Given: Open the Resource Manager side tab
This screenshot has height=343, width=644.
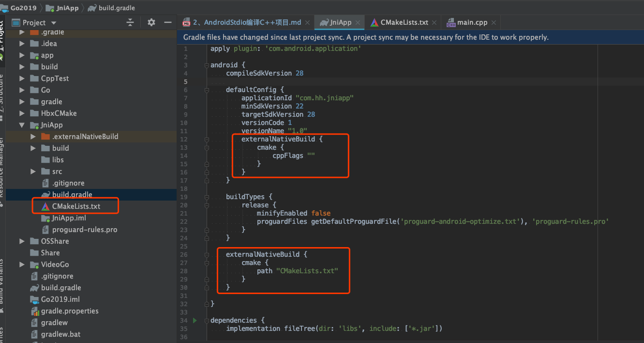Looking at the screenshot, I should 2,171.
